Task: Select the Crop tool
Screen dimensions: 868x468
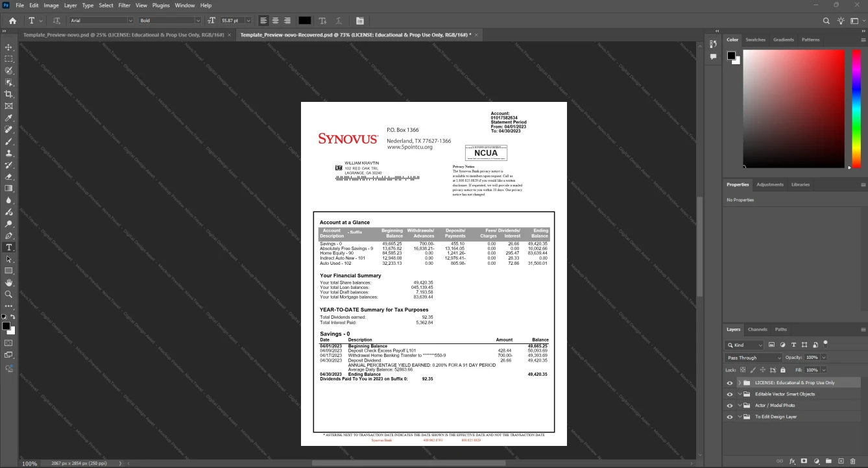Action: (x=9, y=94)
